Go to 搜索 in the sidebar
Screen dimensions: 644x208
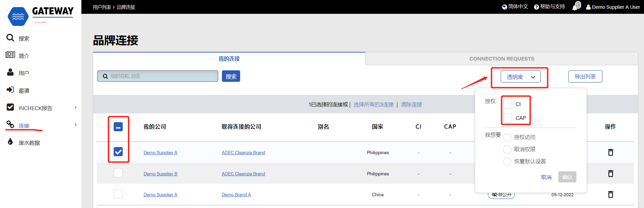(24, 38)
